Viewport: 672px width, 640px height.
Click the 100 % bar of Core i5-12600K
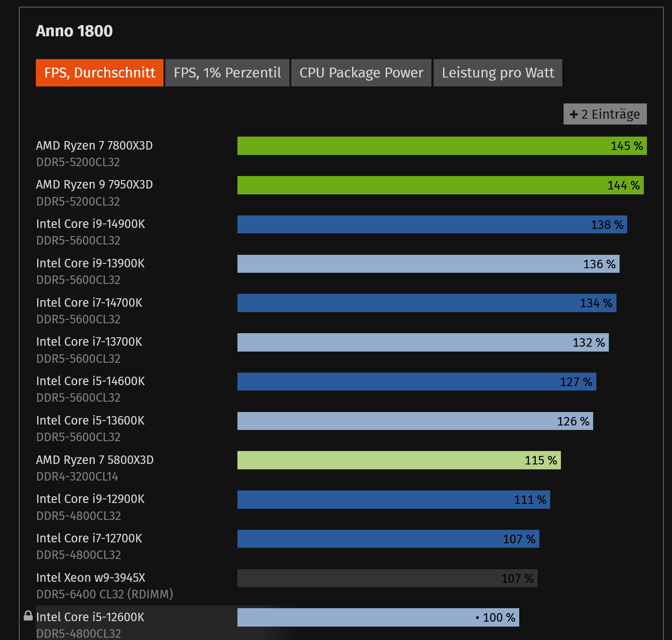click(x=378, y=618)
